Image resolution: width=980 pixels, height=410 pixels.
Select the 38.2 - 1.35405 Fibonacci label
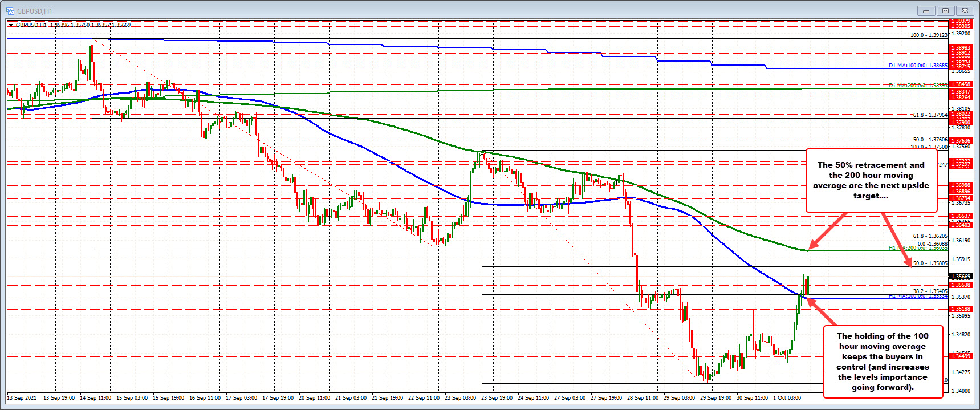[x=930, y=291]
